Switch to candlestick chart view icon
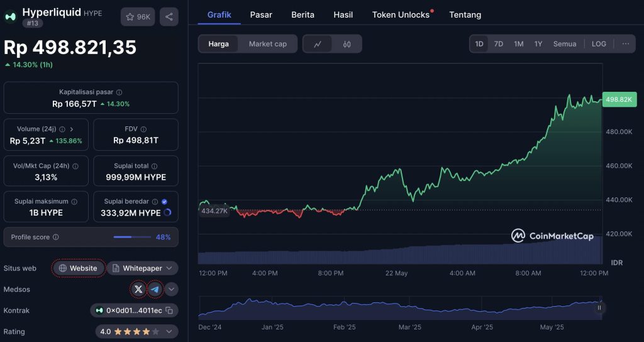The height and width of the screenshot is (342, 644). (x=347, y=44)
